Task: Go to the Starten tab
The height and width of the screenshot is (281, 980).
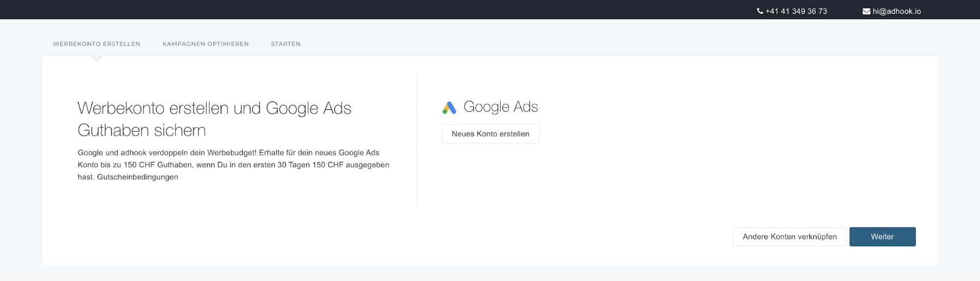Action: [x=286, y=44]
